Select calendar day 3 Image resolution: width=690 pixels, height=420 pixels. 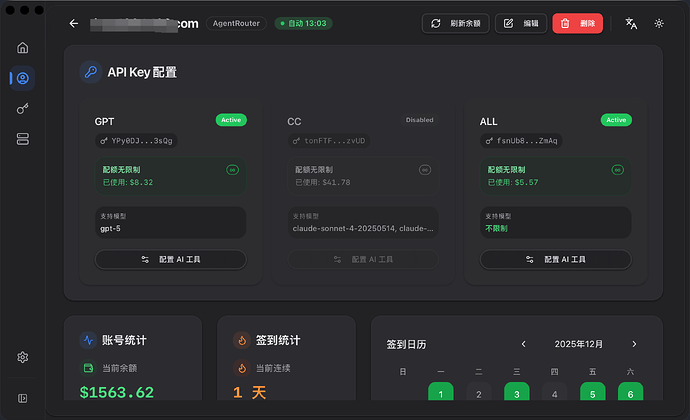click(517, 391)
